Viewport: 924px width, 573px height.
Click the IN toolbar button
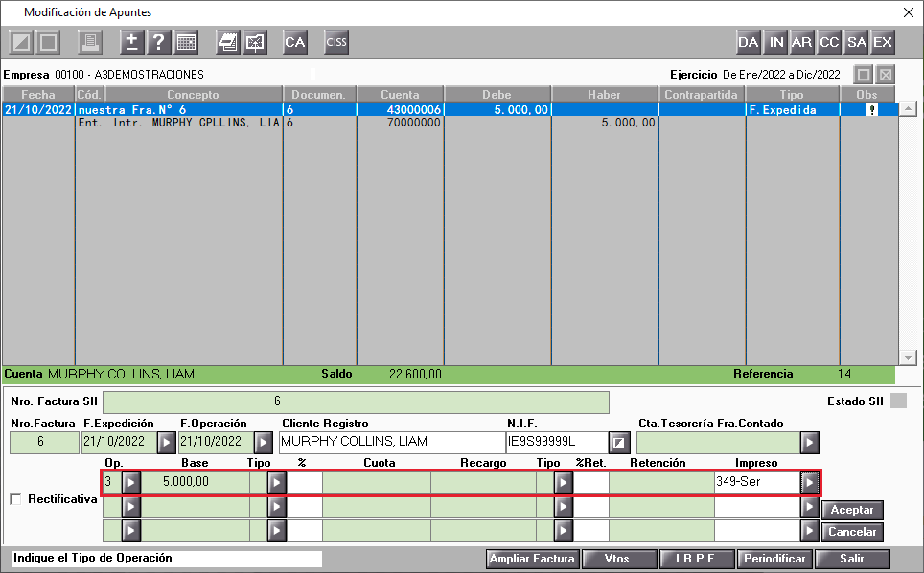(x=776, y=42)
